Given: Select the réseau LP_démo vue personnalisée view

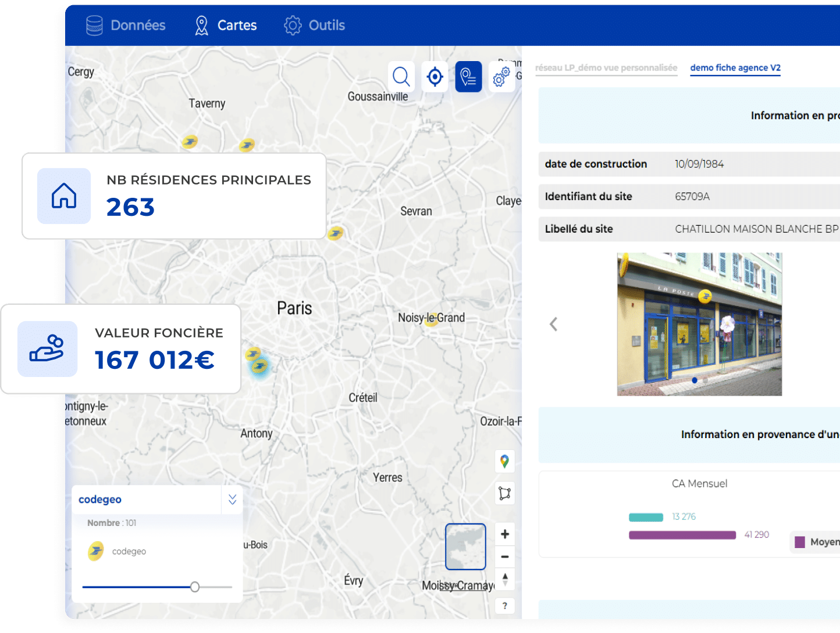Looking at the screenshot, I should (606, 67).
